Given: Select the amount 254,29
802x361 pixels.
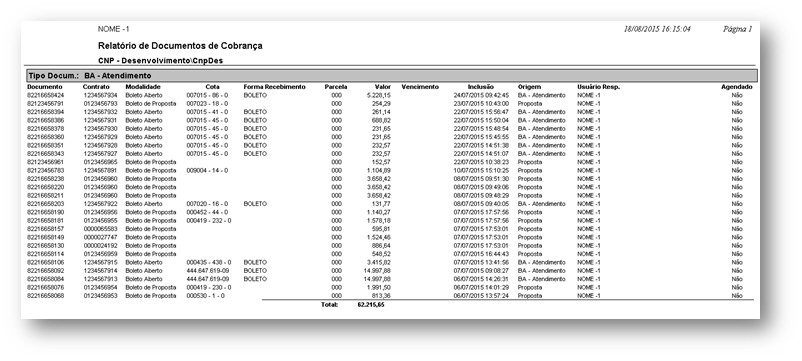Looking at the screenshot, I should 382,103.
